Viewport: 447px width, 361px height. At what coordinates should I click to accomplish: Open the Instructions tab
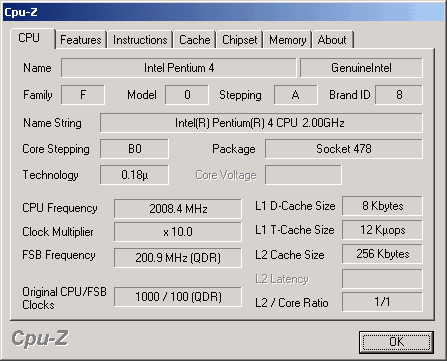point(140,40)
